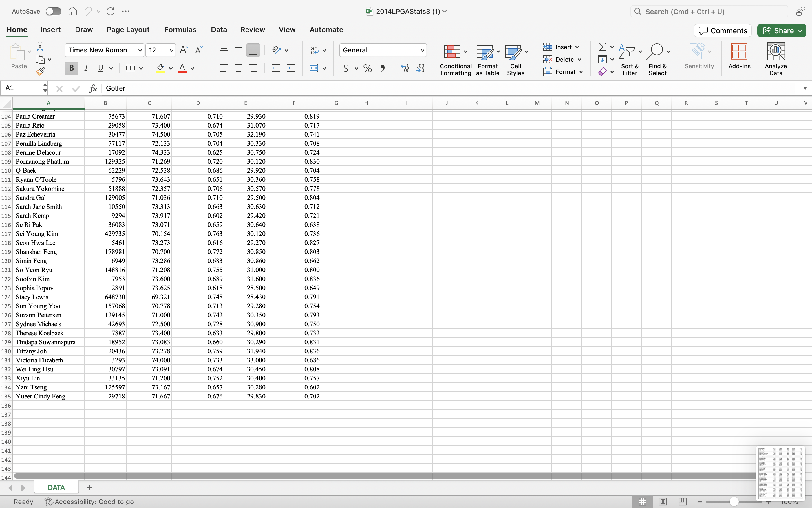
Task: Expand the Find & Select menu
Action: pyautogui.click(x=668, y=51)
